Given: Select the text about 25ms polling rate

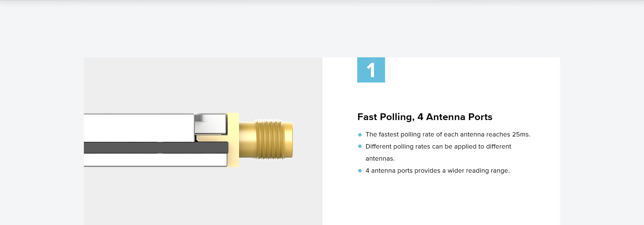Looking at the screenshot, I should click(448, 134).
